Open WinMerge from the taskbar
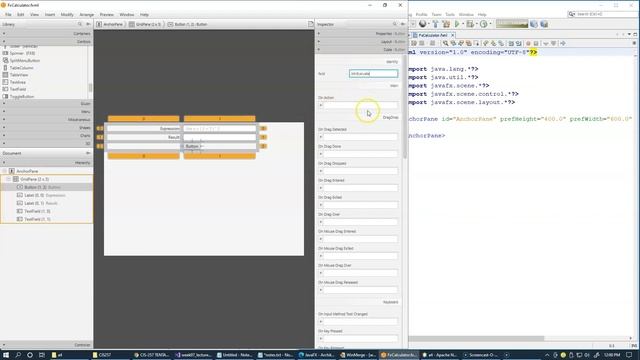This screenshot has width=640, height=360. [x=358, y=355]
